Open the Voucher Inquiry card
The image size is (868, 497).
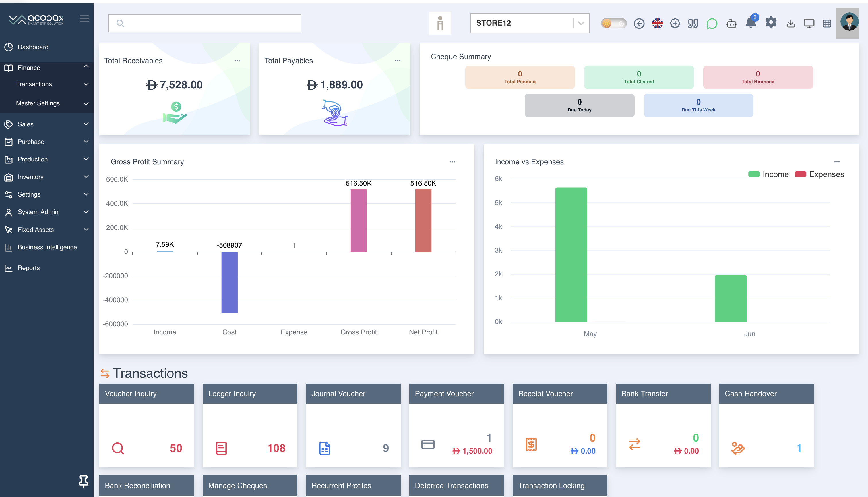click(x=146, y=425)
